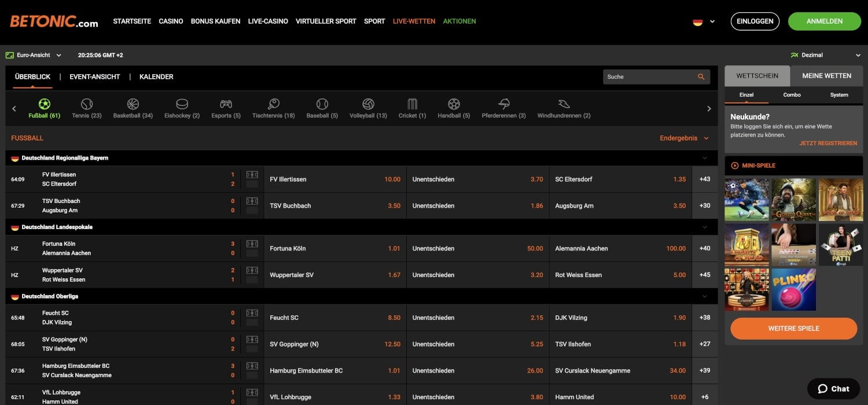Select the Combo bet slip tab
Image resolution: width=868 pixels, height=405 pixels.
pyautogui.click(x=792, y=95)
